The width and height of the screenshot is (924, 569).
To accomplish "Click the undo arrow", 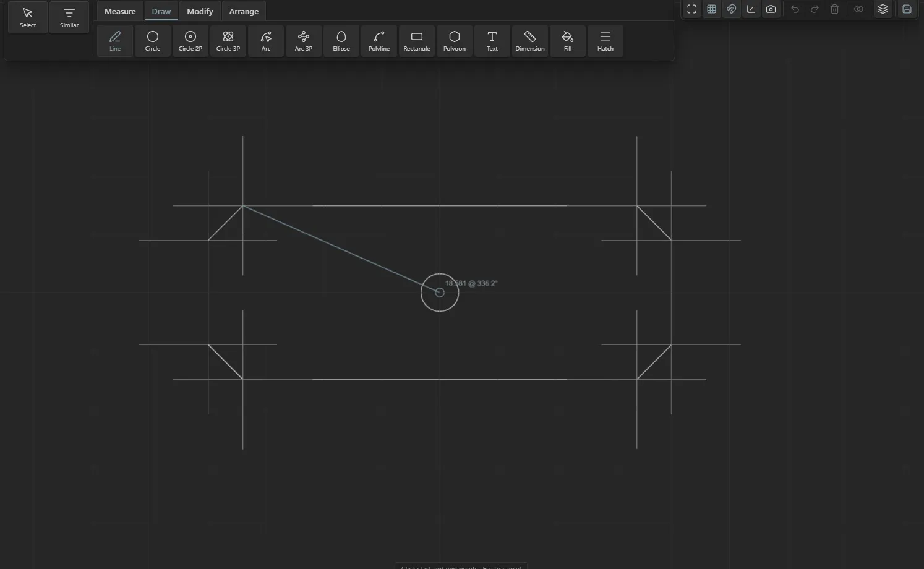I will [795, 9].
